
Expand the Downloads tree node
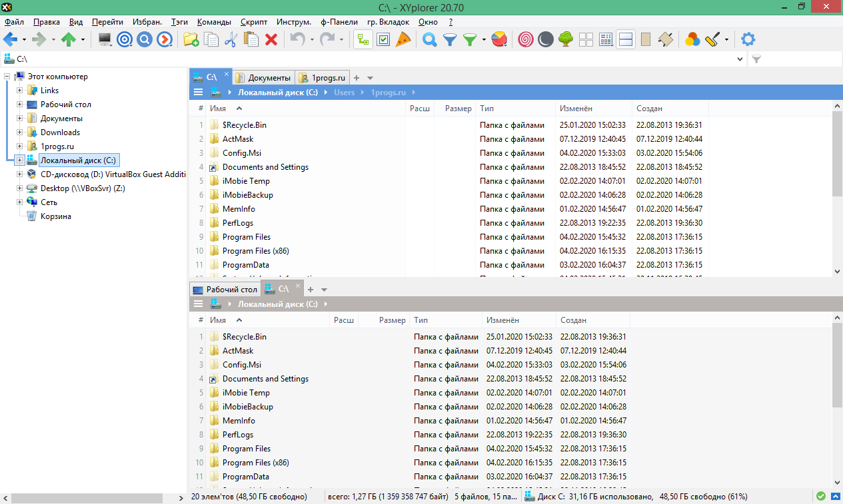point(20,132)
